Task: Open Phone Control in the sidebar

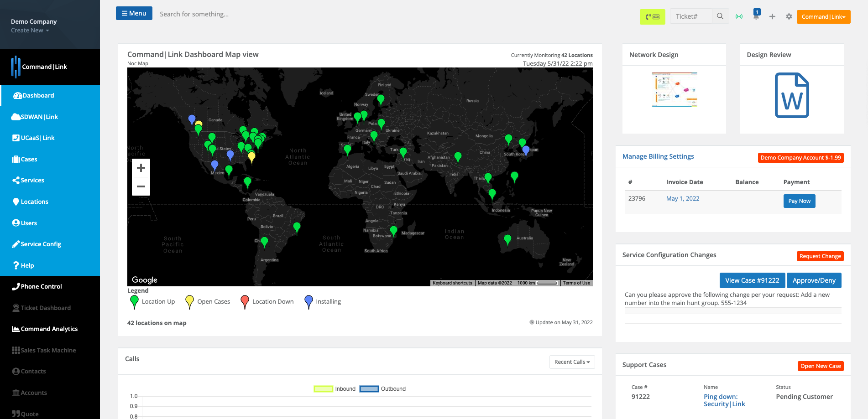Action: [50, 286]
